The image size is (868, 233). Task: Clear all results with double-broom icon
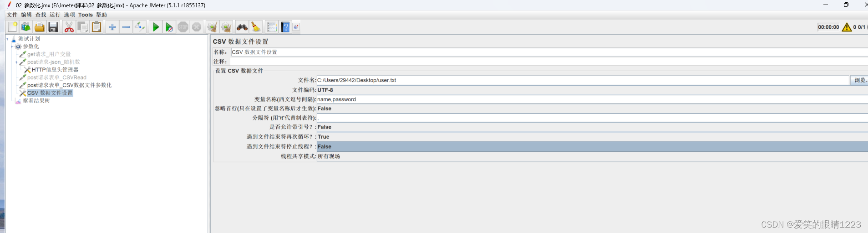click(226, 27)
